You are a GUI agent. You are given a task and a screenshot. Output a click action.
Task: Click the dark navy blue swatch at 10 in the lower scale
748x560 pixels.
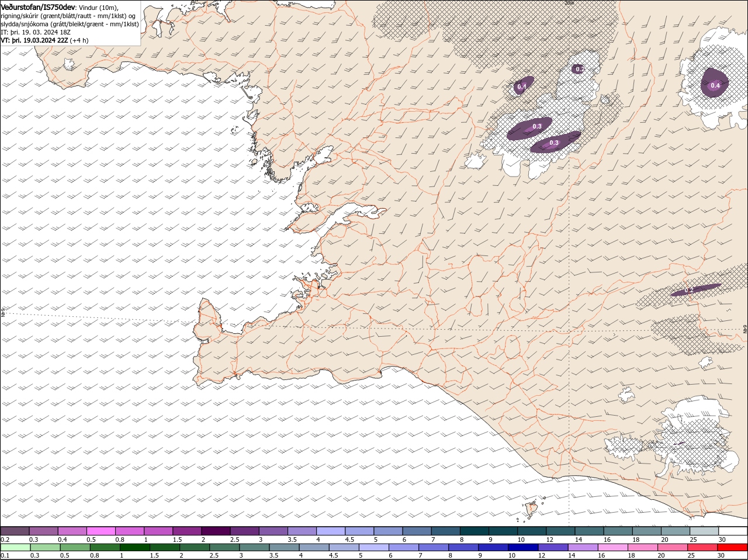(x=523, y=547)
